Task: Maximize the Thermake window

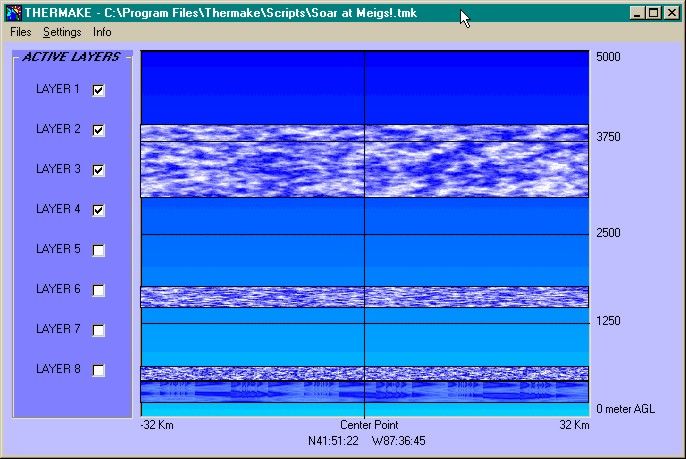Action: pyautogui.click(x=653, y=13)
